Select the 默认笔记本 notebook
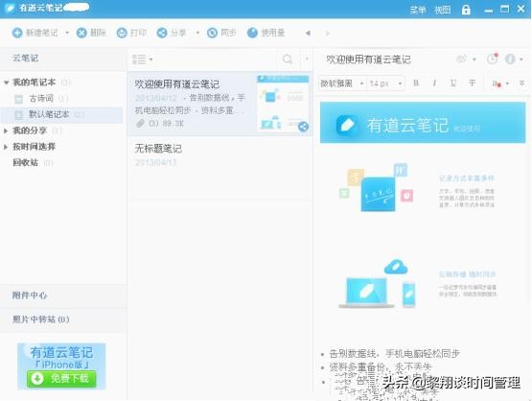The image size is (532, 401). pos(62,114)
